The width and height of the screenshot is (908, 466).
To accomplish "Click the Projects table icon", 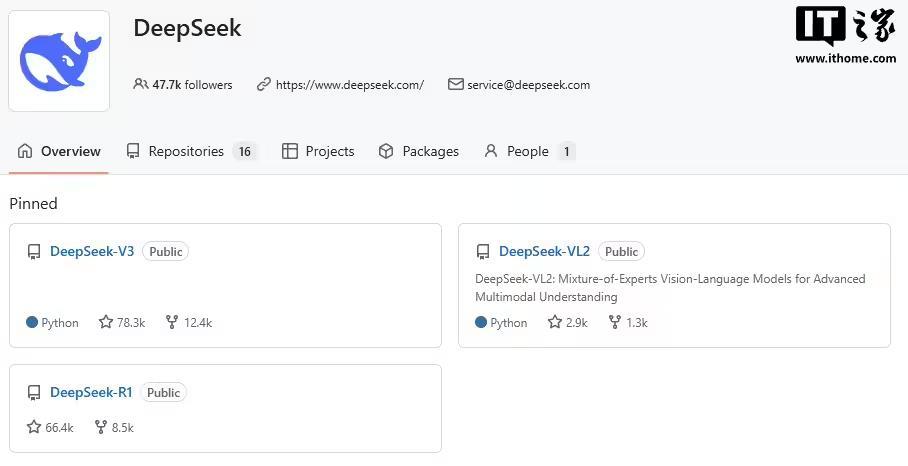I will point(289,151).
